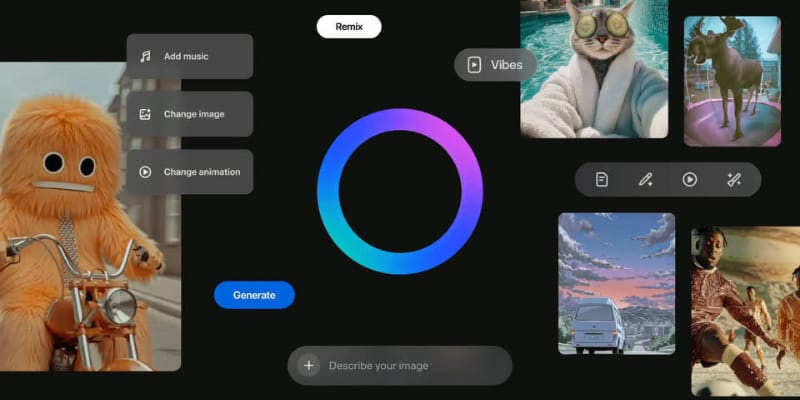Image resolution: width=800 pixels, height=400 pixels.
Task: Open the van under sunset sky thumbnail
Action: (x=617, y=284)
